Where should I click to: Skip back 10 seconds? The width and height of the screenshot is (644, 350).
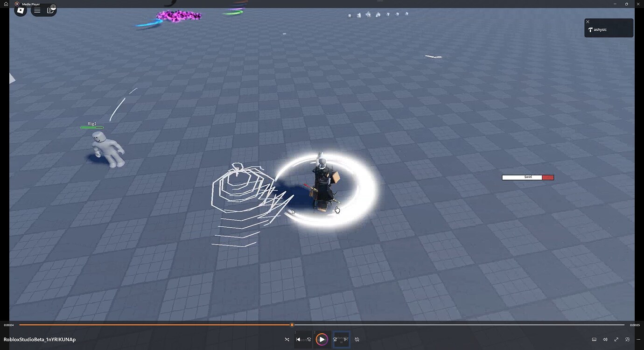pos(308,339)
